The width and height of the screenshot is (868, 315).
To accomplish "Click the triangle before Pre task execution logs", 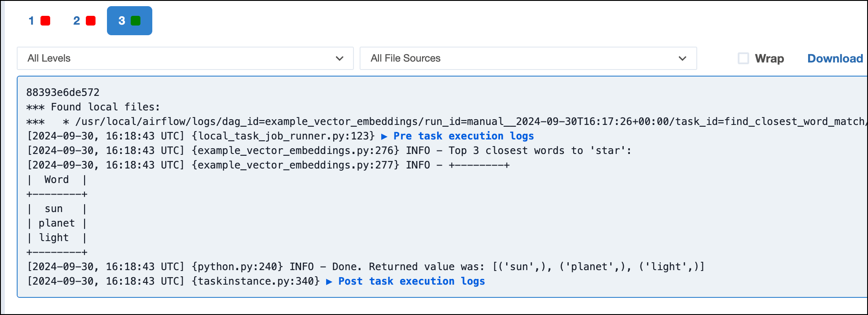I will [384, 136].
